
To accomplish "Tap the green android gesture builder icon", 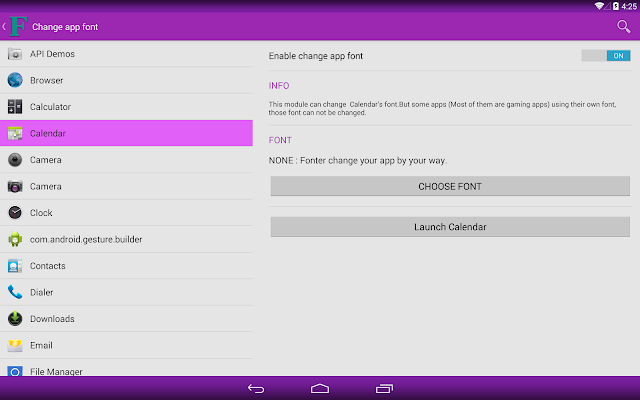I will [15, 239].
